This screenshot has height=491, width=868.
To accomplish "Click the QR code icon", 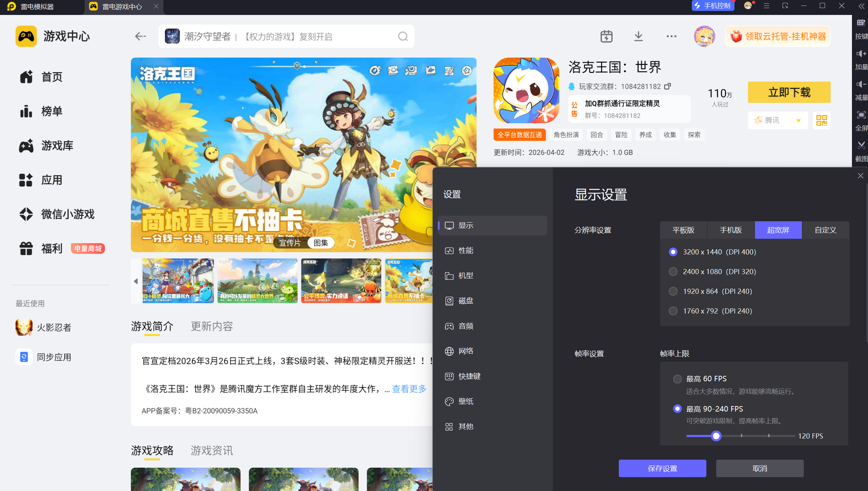I will click(x=821, y=120).
